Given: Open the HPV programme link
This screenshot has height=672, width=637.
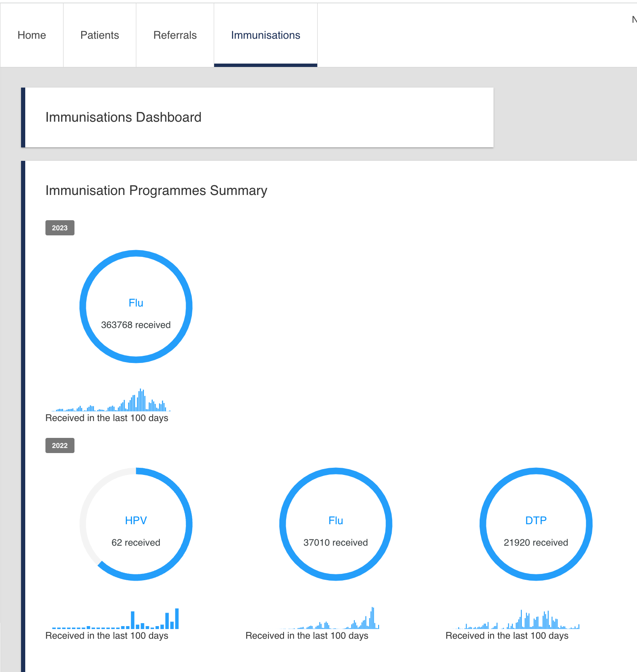Looking at the screenshot, I should click(x=136, y=521).
